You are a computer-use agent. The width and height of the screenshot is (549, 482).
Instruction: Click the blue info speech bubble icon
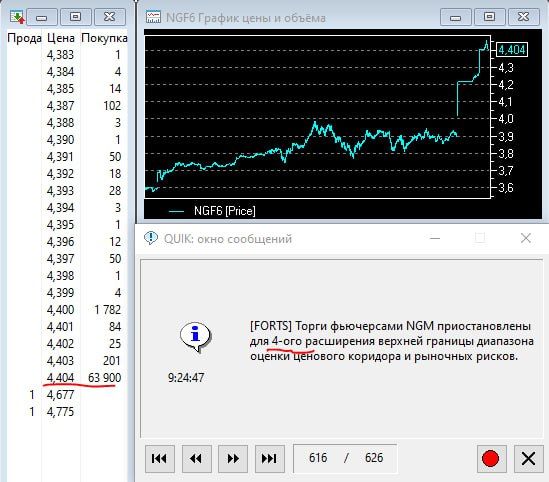pyautogui.click(x=195, y=336)
